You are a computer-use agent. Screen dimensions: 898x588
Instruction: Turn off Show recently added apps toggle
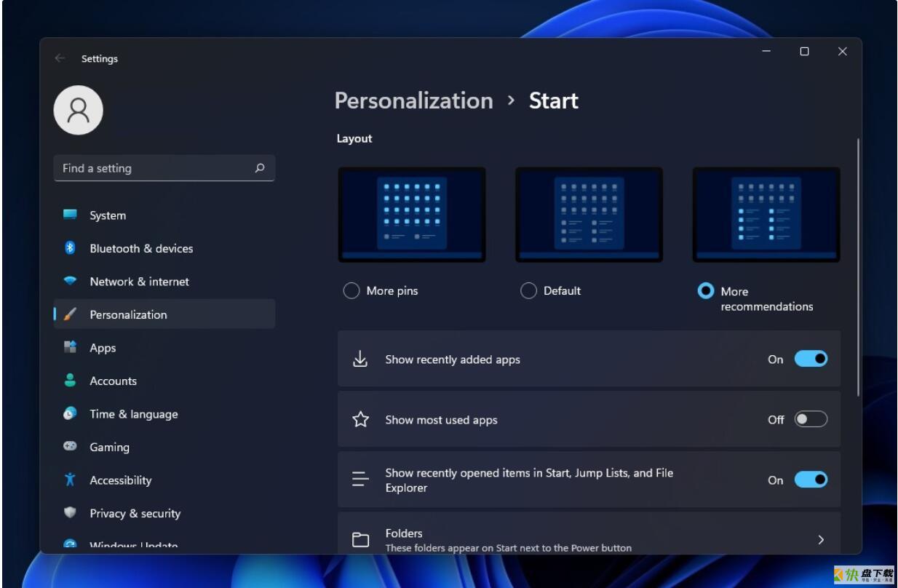pyautogui.click(x=811, y=359)
